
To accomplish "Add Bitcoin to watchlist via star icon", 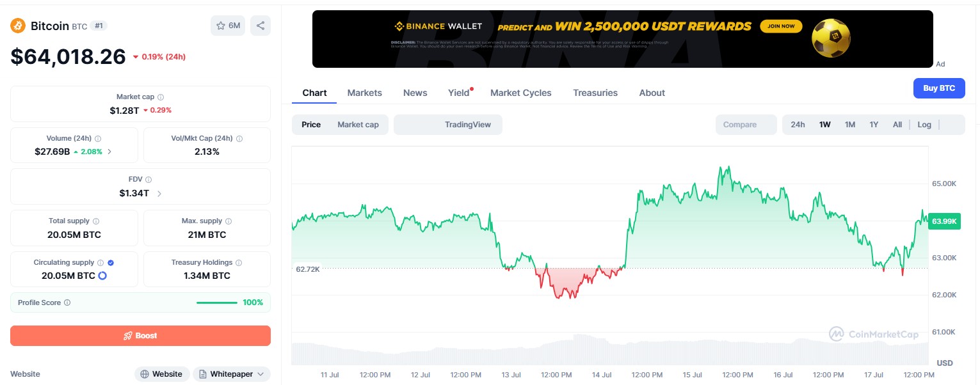I will [x=228, y=26].
